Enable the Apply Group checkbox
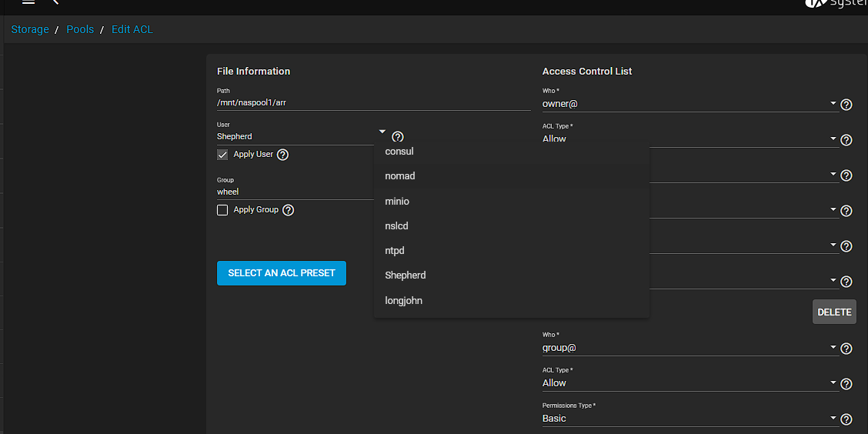 click(222, 210)
